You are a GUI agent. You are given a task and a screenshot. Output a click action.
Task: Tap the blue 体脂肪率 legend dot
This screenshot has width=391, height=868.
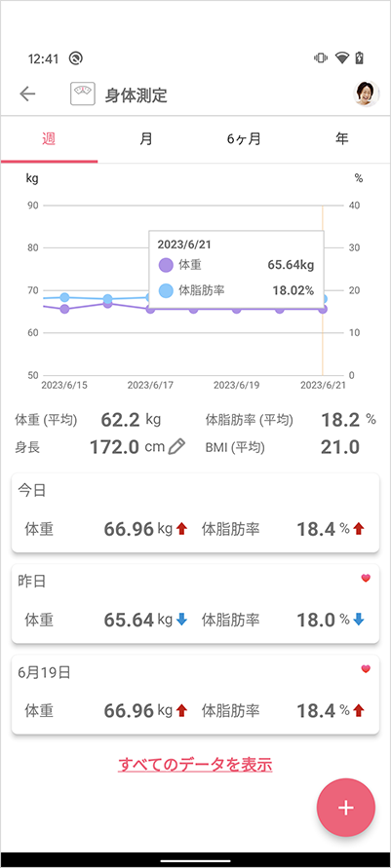(166, 290)
